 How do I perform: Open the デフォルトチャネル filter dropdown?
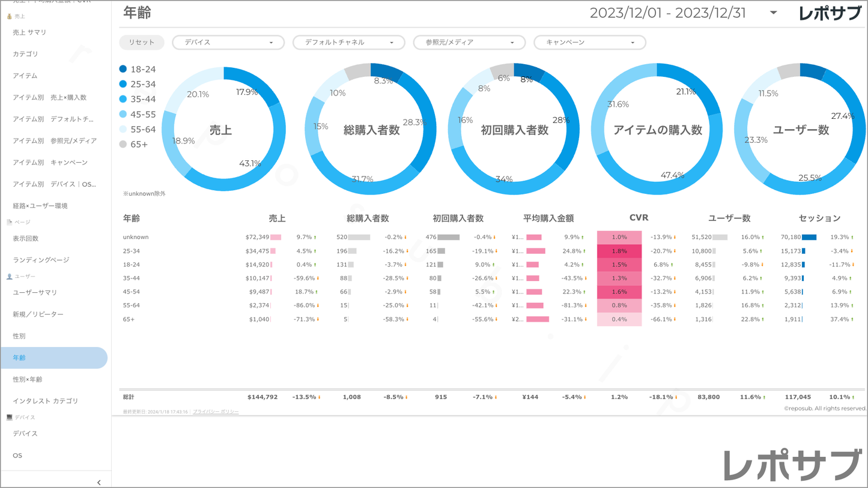click(x=348, y=43)
